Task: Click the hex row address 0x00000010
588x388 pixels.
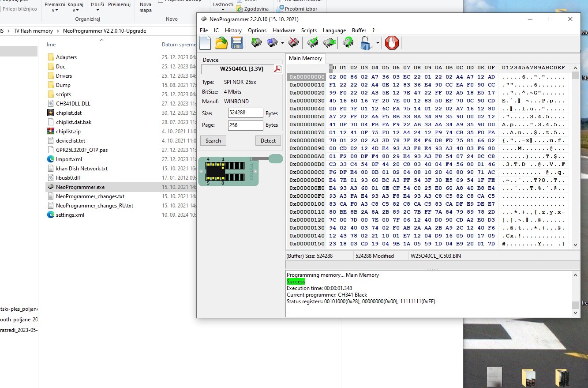Action: pyautogui.click(x=307, y=85)
